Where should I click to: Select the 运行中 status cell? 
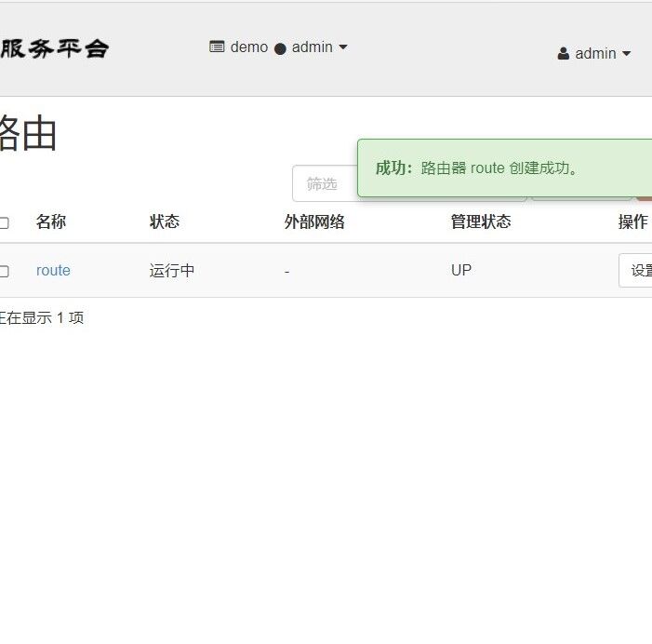click(172, 271)
